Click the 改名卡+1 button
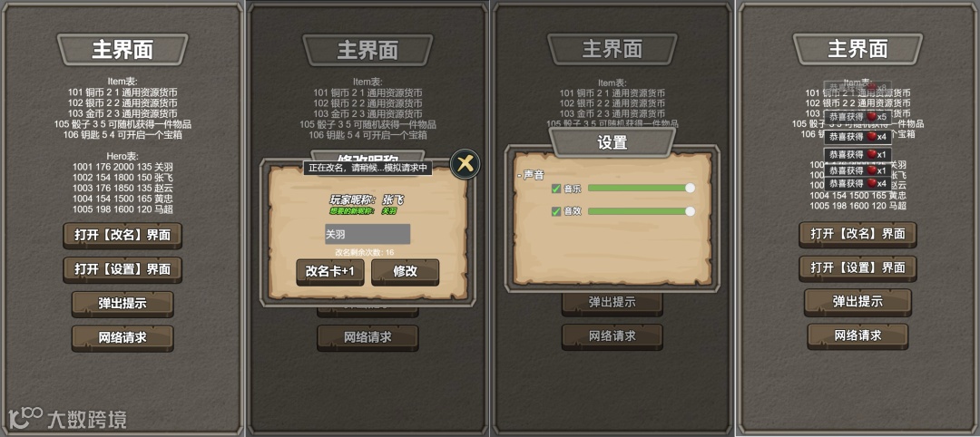 pyautogui.click(x=330, y=272)
